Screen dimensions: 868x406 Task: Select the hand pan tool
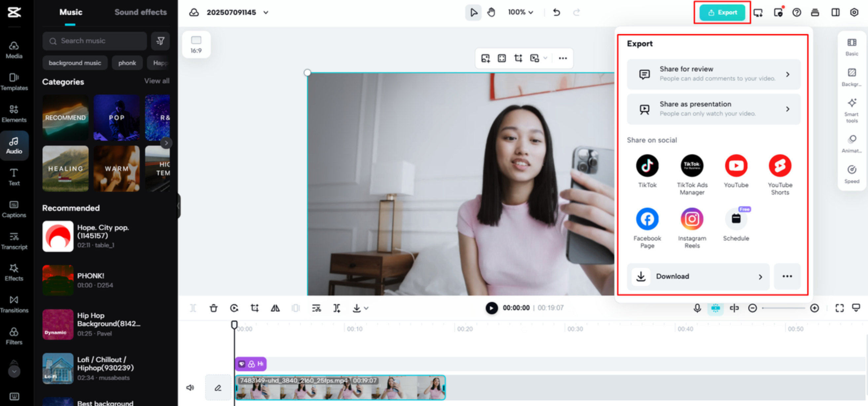point(491,13)
